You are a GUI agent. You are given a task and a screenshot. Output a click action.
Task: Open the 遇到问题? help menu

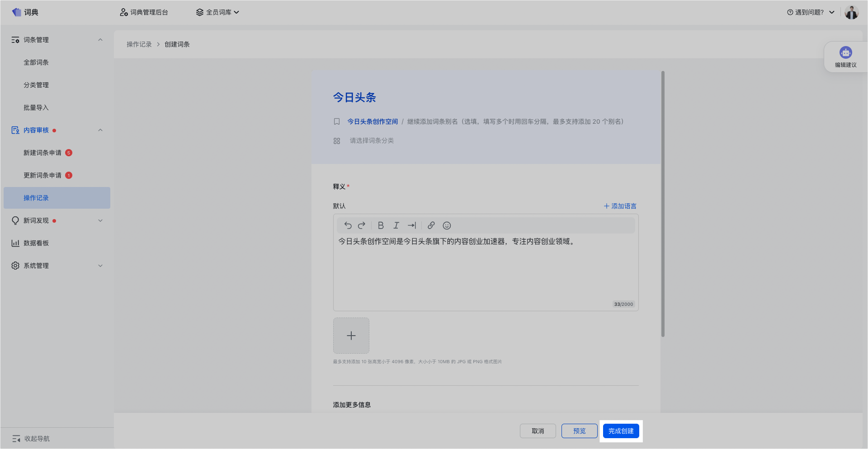[811, 12]
